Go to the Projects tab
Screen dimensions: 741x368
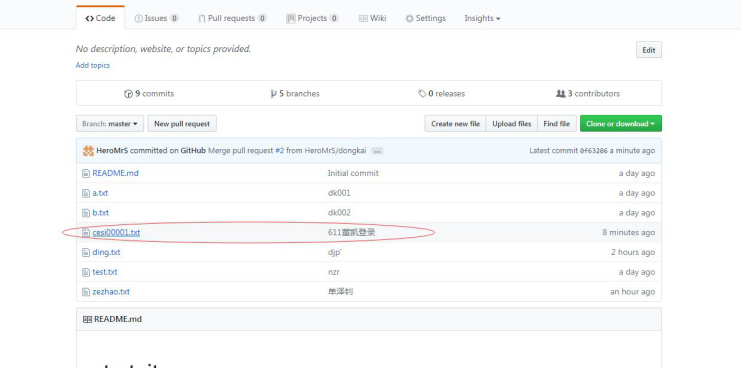(x=312, y=18)
